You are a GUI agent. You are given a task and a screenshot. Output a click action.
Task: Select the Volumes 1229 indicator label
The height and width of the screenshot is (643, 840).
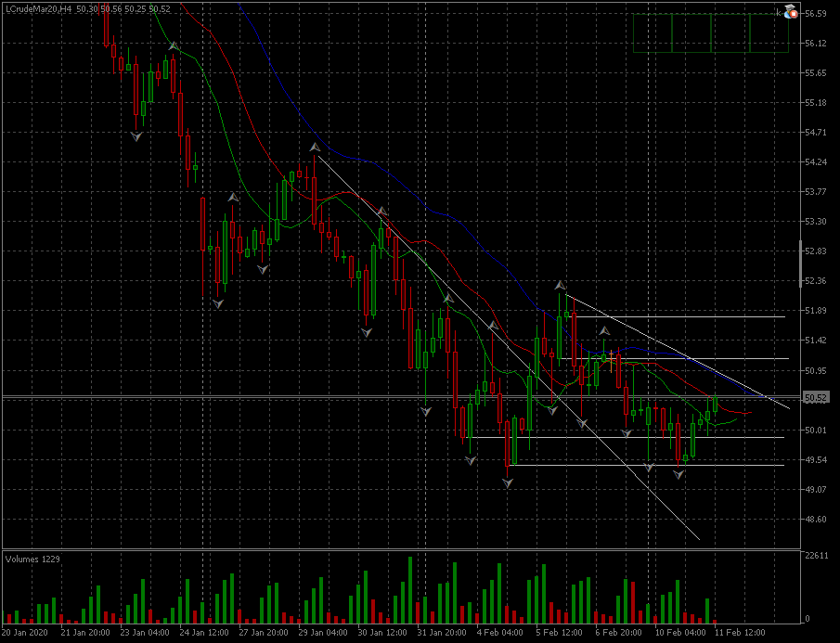coord(32,559)
